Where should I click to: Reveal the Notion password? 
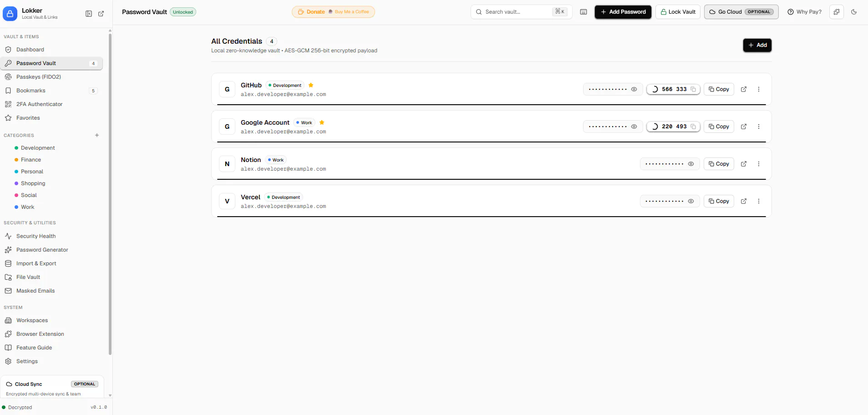click(691, 164)
